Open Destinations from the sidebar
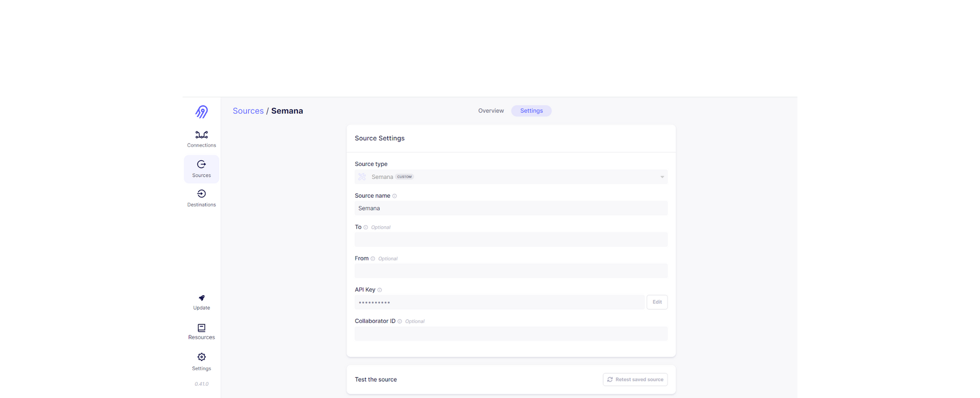 point(201,198)
